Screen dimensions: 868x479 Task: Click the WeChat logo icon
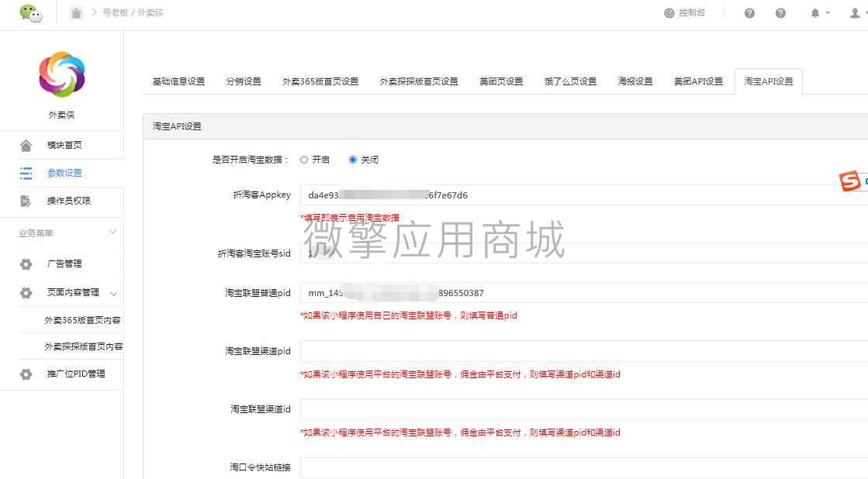click(x=31, y=13)
